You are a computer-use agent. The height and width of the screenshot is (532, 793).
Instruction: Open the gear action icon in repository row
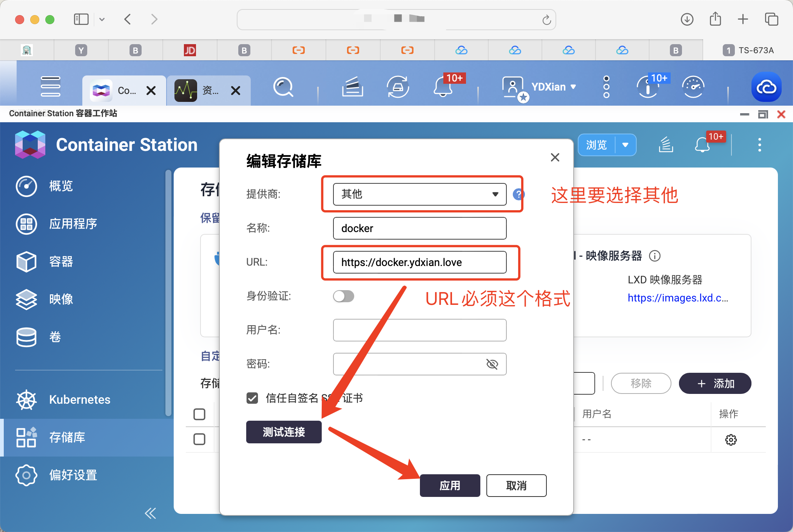(731, 440)
